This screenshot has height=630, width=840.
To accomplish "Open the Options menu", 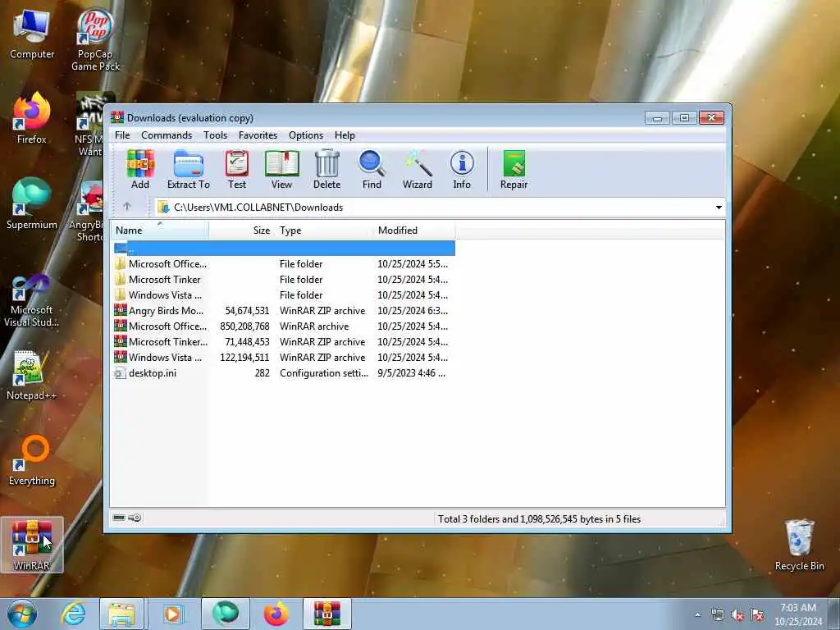I will point(306,135).
